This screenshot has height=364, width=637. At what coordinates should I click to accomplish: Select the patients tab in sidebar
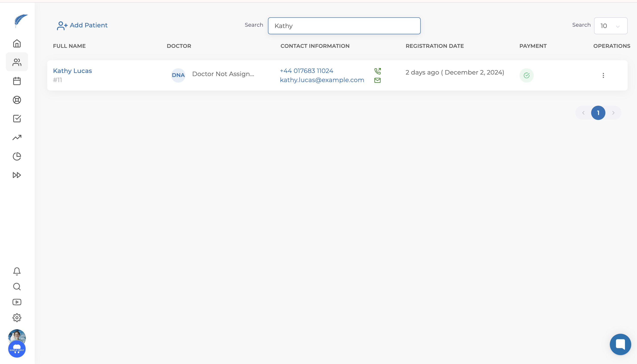[x=17, y=62]
